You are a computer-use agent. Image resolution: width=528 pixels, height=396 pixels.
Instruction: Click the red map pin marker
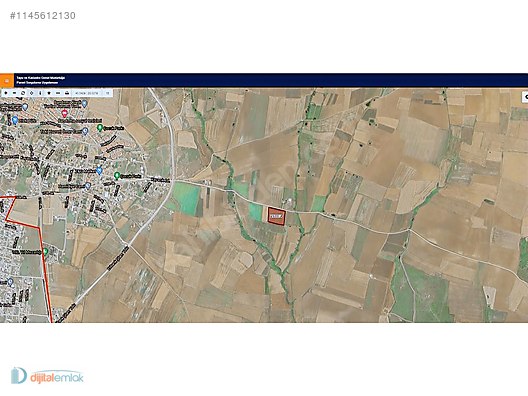click(64, 113)
